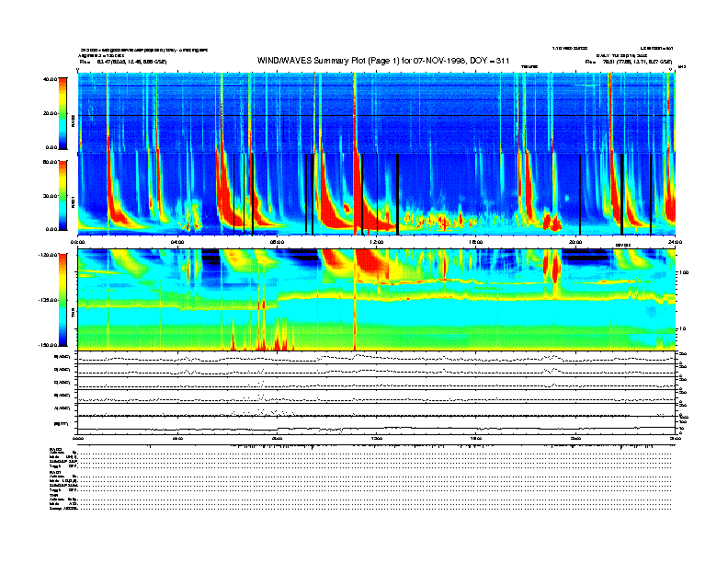Click the RAD1 color scale bar

pos(63,196)
